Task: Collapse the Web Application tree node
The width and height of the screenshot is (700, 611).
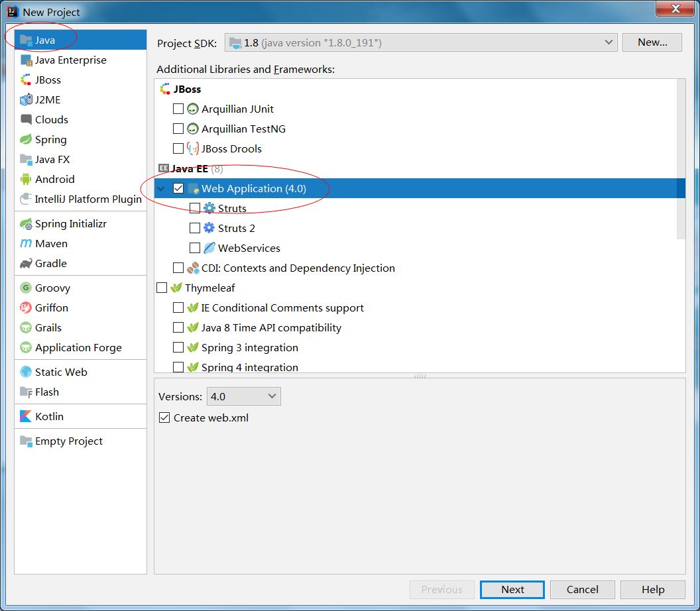Action: pos(160,188)
